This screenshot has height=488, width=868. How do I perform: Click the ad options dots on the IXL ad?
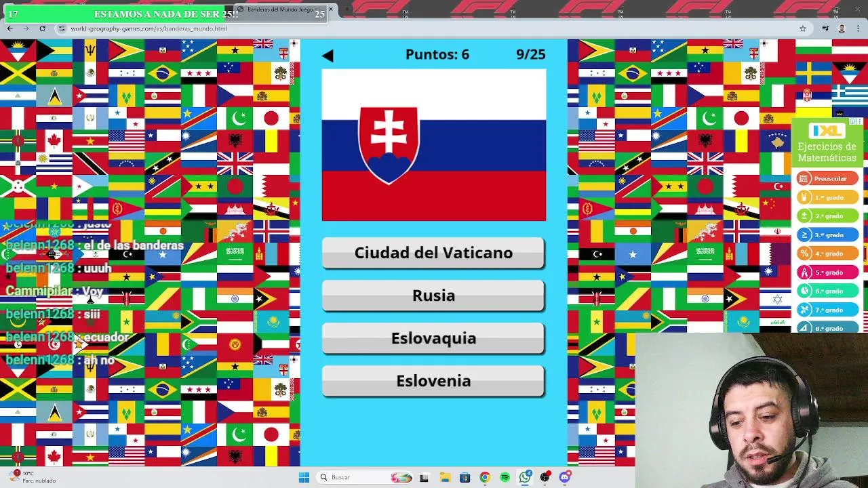point(859,122)
